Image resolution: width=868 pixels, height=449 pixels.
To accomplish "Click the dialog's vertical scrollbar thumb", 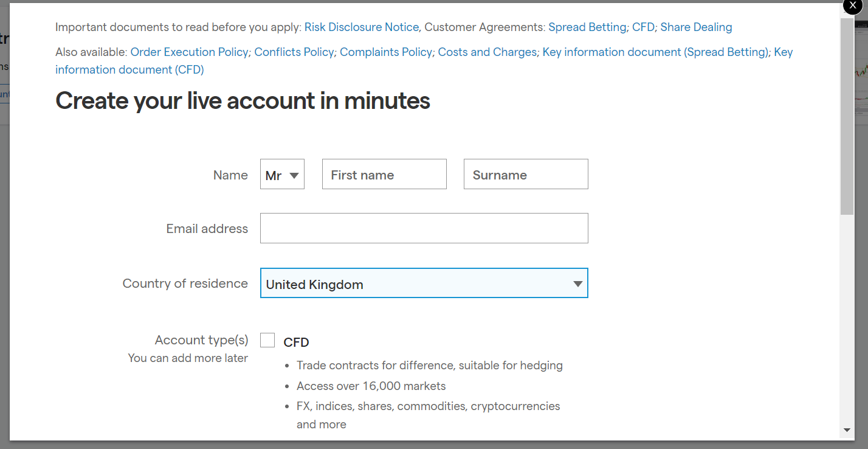I will [847, 116].
